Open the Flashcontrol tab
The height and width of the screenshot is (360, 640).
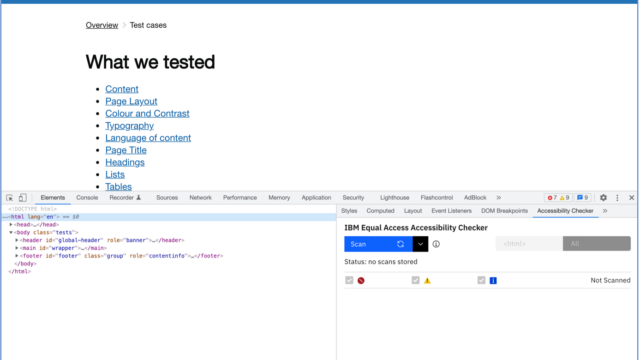(437, 198)
